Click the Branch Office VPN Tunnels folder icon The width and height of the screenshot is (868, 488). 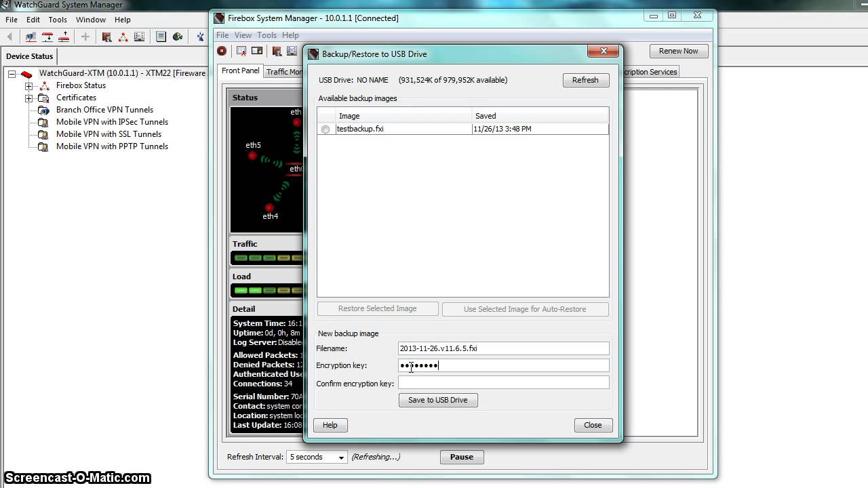click(x=43, y=110)
